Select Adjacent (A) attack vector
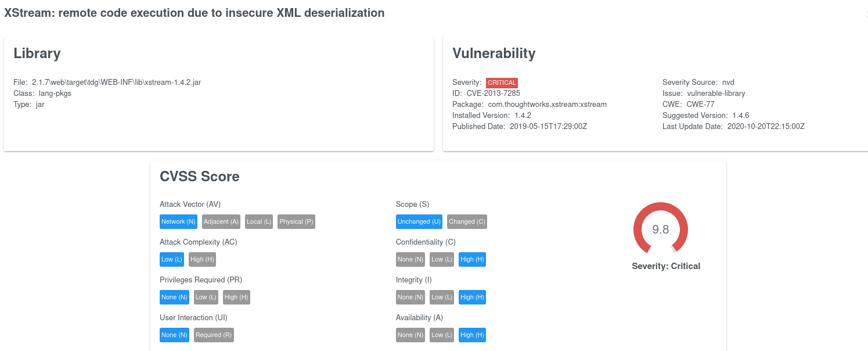This screenshot has width=868, height=351. point(221,221)
